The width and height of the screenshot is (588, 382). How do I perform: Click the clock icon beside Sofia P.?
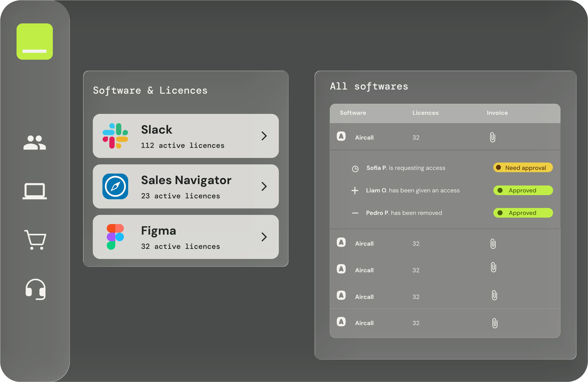pyautogui.click(x=355, y=169)
